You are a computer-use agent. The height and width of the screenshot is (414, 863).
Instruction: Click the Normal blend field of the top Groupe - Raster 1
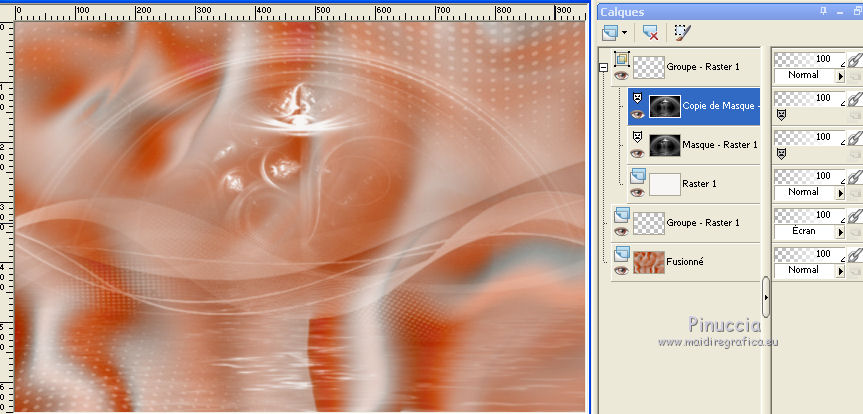point(804,75)
